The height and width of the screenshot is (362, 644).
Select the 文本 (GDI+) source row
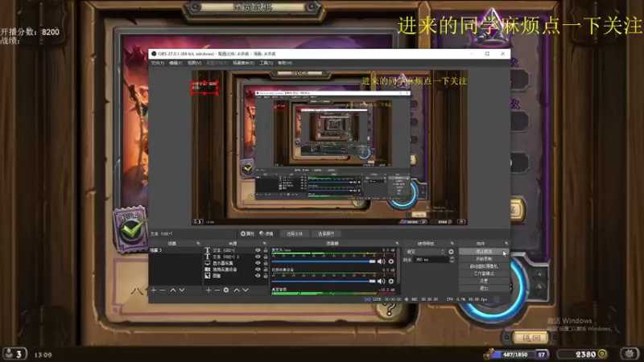pos(236,250)
